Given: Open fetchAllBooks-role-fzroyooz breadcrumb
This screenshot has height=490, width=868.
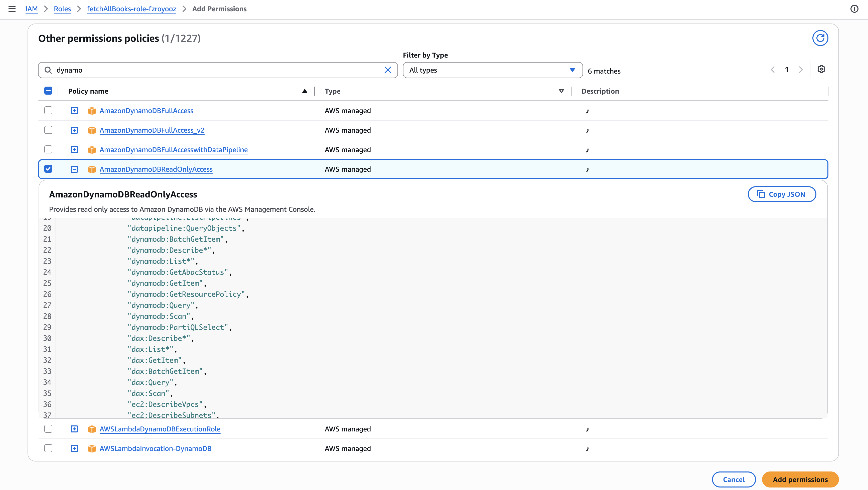Looking at the screenshot, I should [x=131, y=9].
